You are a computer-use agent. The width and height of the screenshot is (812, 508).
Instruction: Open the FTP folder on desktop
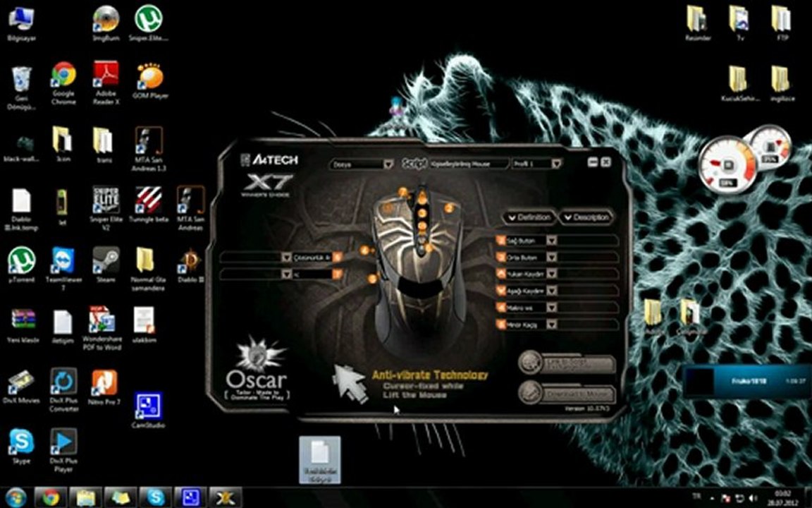pyautogui.click(x=781, y=23)
